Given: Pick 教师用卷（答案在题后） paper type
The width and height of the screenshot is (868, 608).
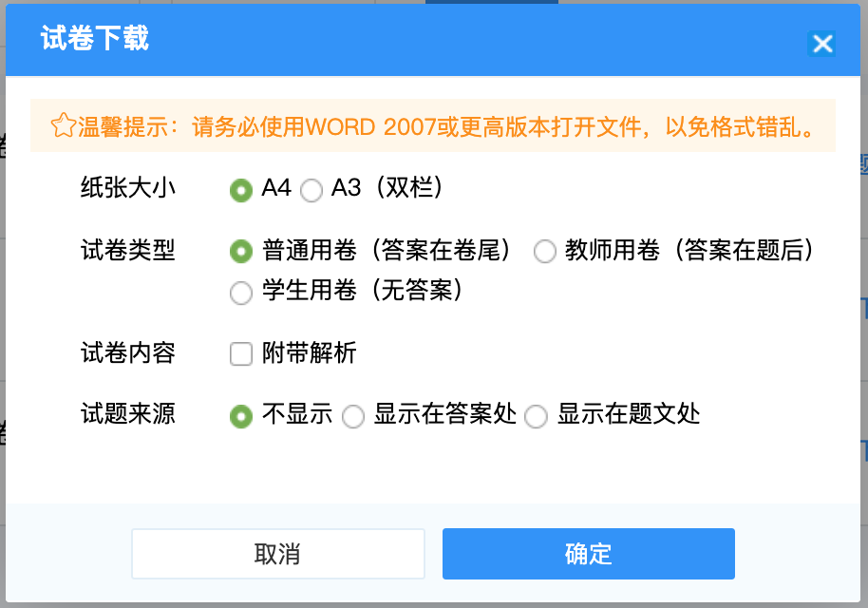Looking at the screenshot, I should pyautogui.click(x=544, y=252).
